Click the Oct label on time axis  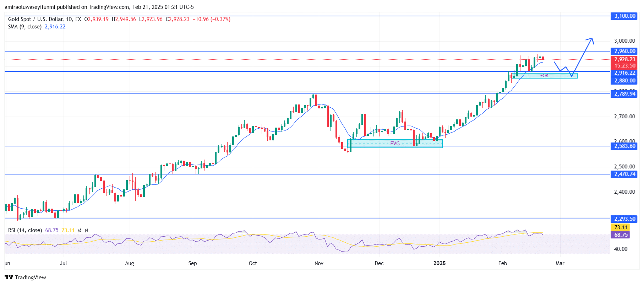253,263
